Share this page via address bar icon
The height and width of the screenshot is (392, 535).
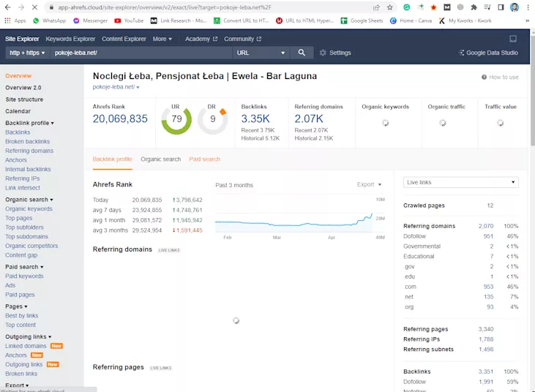coord(376,7)
